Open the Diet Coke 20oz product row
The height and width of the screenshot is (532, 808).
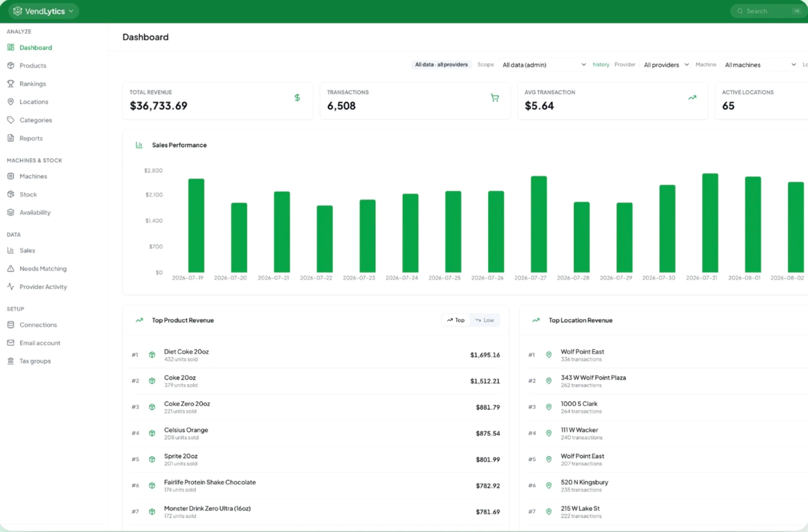pos(316,355)
